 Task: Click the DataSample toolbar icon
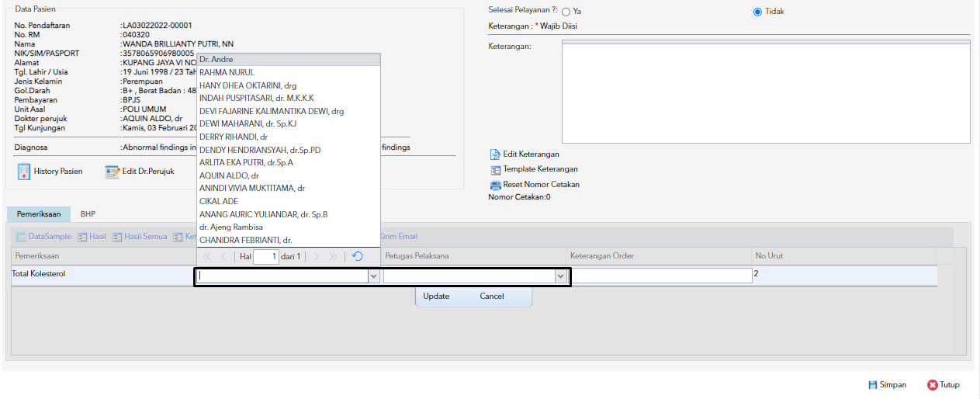pyautogui.click(x=22, y=237)
